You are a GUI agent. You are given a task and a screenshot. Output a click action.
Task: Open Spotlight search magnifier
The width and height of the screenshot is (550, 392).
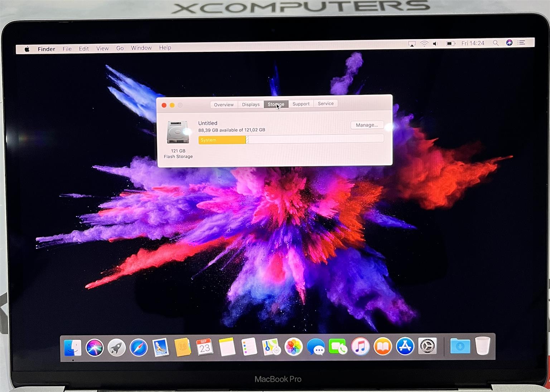pos(496,43)
